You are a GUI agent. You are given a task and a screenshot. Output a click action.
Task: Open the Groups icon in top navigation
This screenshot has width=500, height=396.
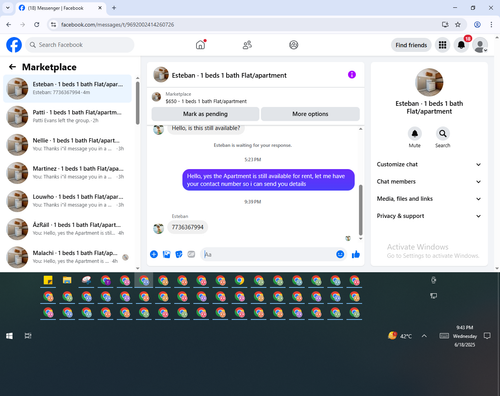(294, 45)
